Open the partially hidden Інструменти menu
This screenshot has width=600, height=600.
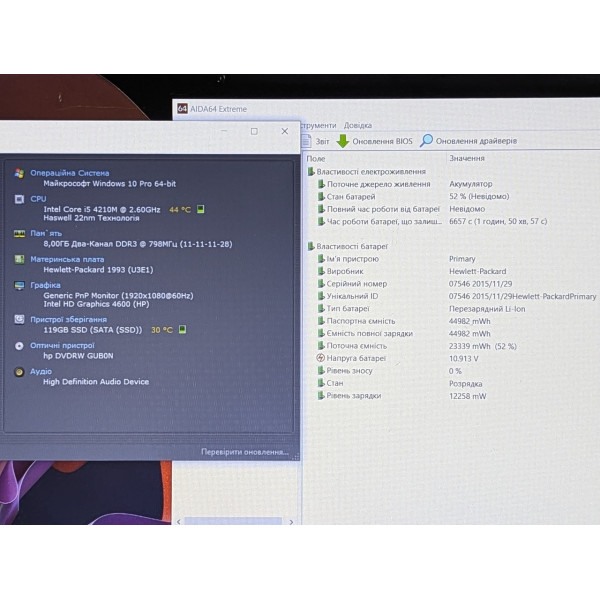pyautogui.click(x=318, y=126)
